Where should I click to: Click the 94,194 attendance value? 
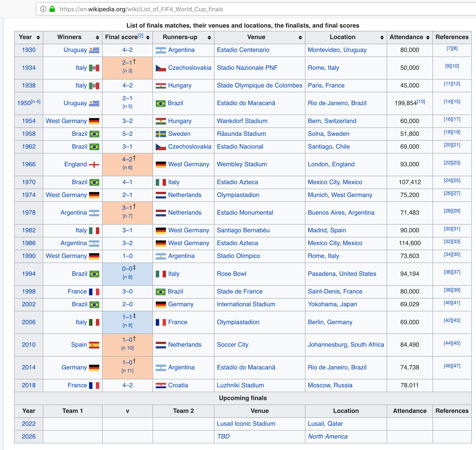[x=409, y=274]
